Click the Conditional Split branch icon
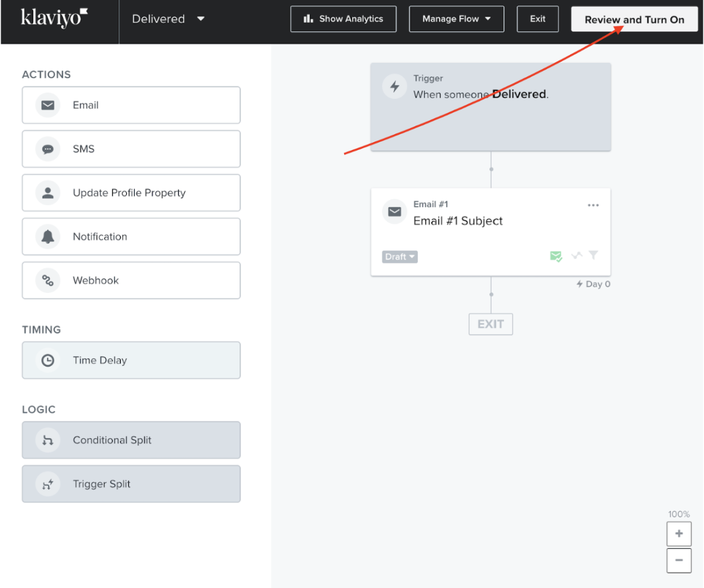Viewport: 704px width, 588px height. coord(48,440)
